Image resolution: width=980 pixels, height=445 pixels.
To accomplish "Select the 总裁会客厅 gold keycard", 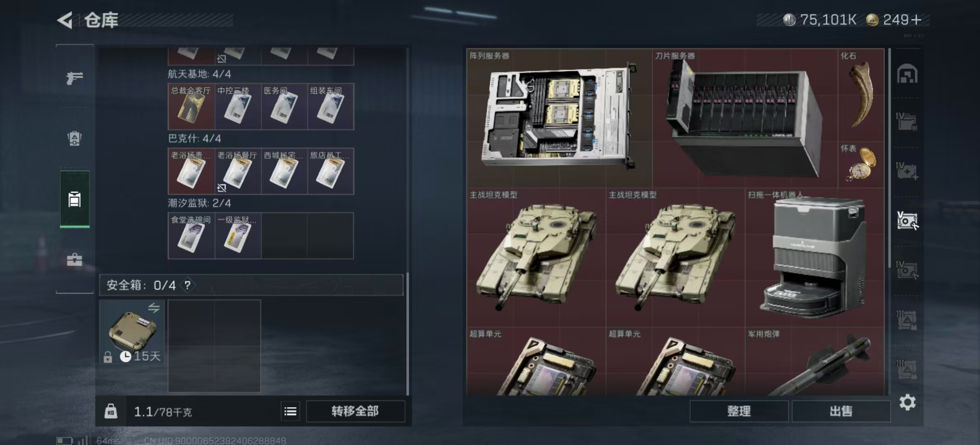I will coord(191,107).
